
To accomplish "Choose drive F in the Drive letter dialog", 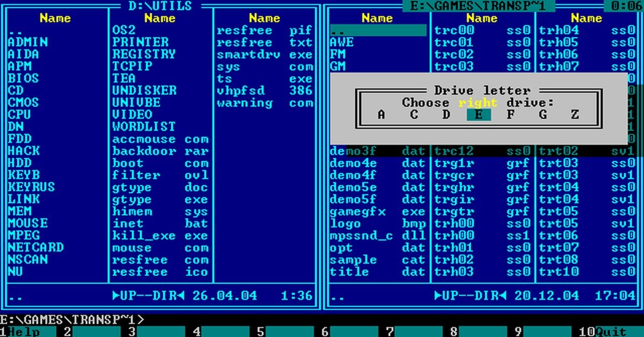I will click(x=510, y=114).
